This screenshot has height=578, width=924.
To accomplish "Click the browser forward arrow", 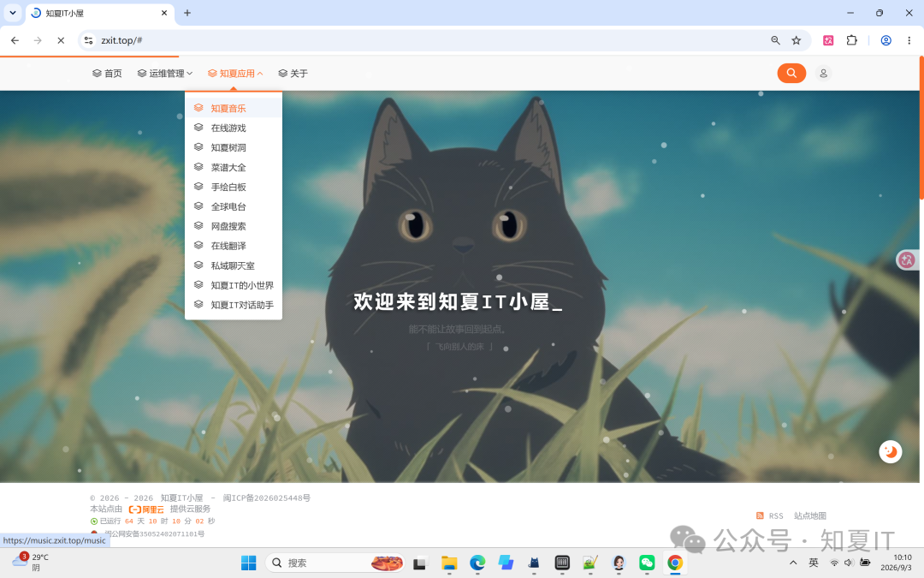I will 38,40.
